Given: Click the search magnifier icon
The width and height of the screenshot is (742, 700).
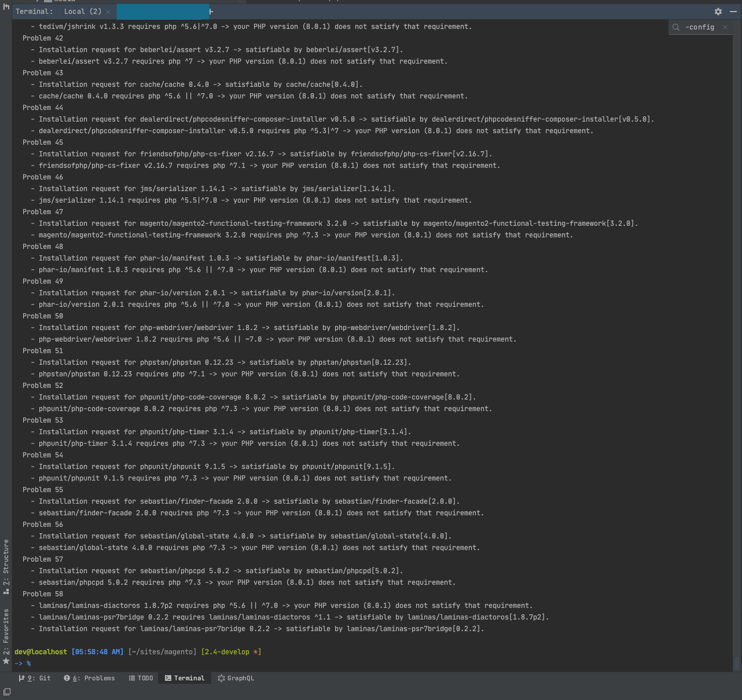Looking at the screenshot, I should click(x=676, y=27).
